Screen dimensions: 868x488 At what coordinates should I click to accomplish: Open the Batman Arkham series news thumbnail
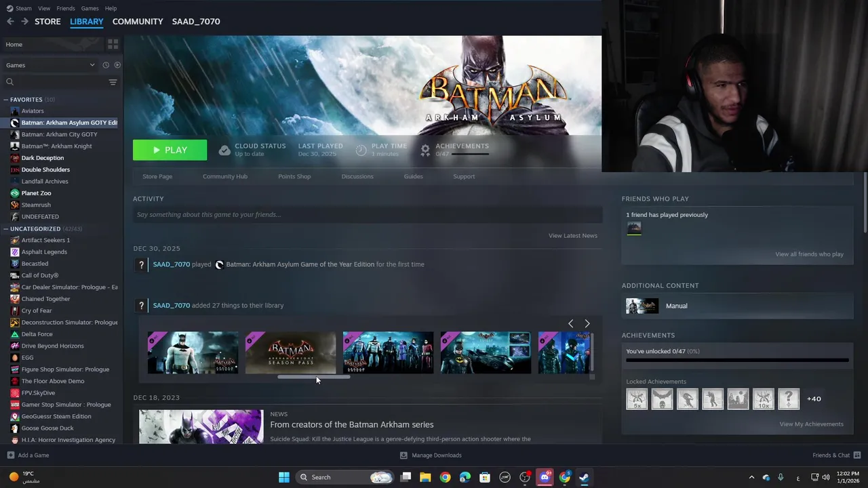(x=201, y=426)
